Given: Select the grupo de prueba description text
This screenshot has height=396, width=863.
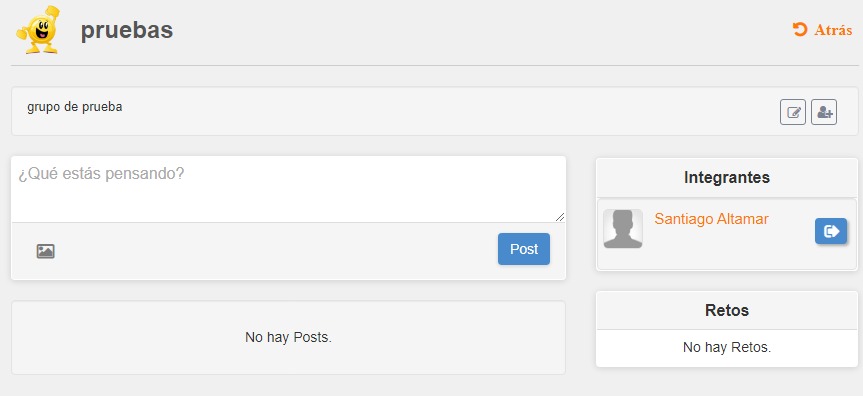Looking at the screenshot, I should coord(75,107).
